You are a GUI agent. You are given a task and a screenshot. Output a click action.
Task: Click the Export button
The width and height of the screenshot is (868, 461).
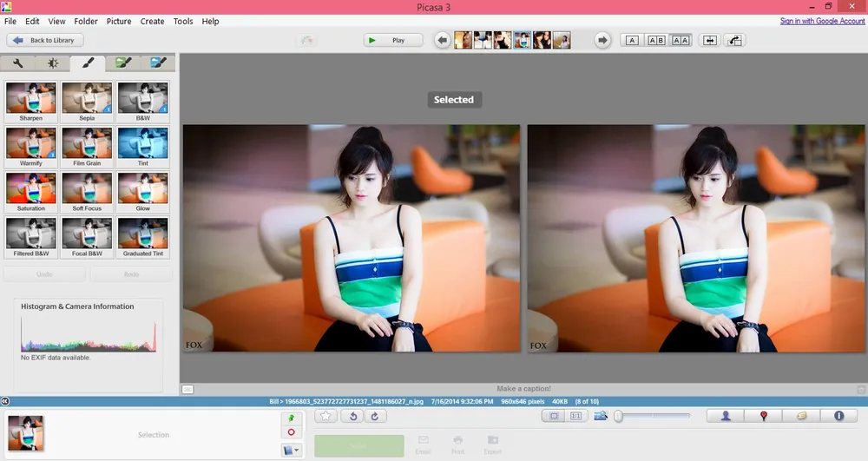tap(493, 445)
